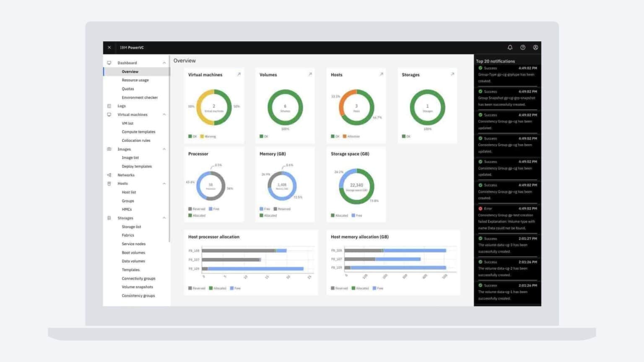Close the side navigation with X icon
Image resolution: width=644 pixels, height=362 pixels.
[109, 47]
